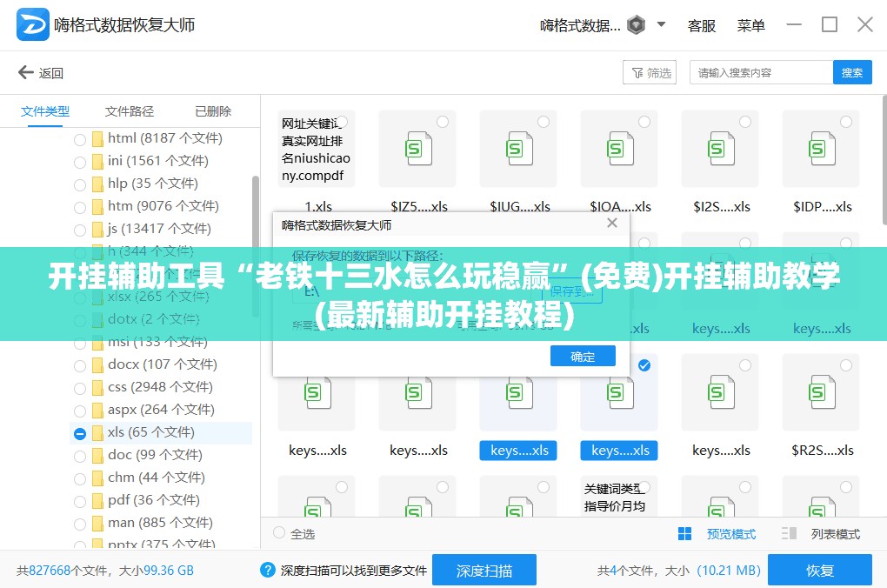Select the aspx (264 files) radio
This screenshot has width=887, height=588.
pos(80,411)
